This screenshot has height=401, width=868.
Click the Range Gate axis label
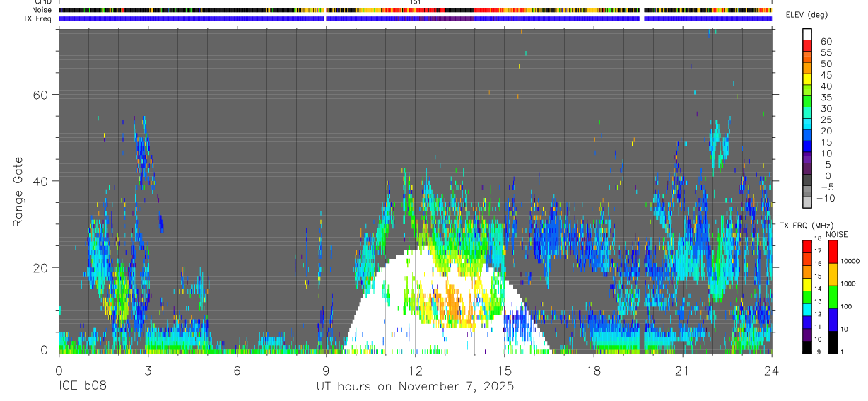19,192
